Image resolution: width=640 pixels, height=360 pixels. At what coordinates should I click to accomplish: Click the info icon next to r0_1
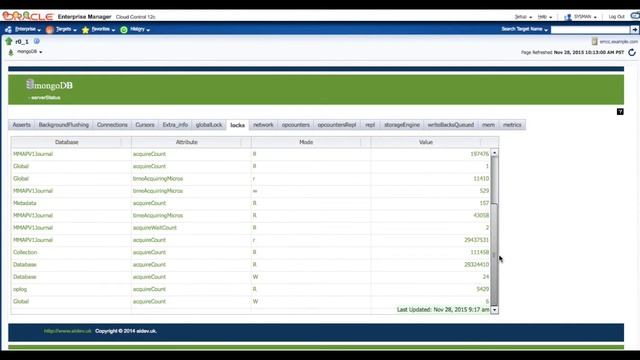point(36,41)
